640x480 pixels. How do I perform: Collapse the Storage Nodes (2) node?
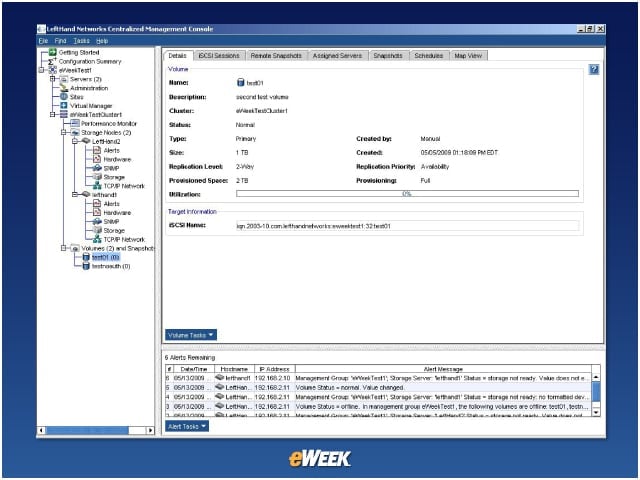click(63, 133)
